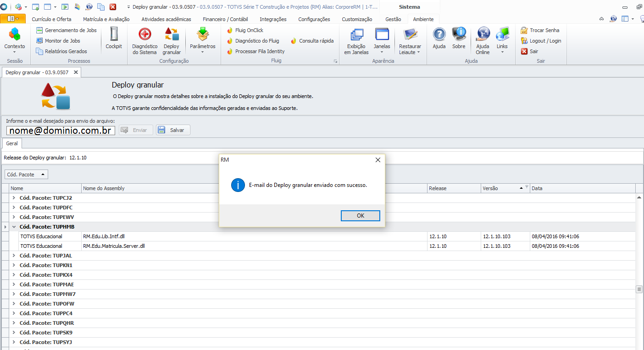
Task: Collapse the ribbon with the chevron
Action: click(602, 19)
